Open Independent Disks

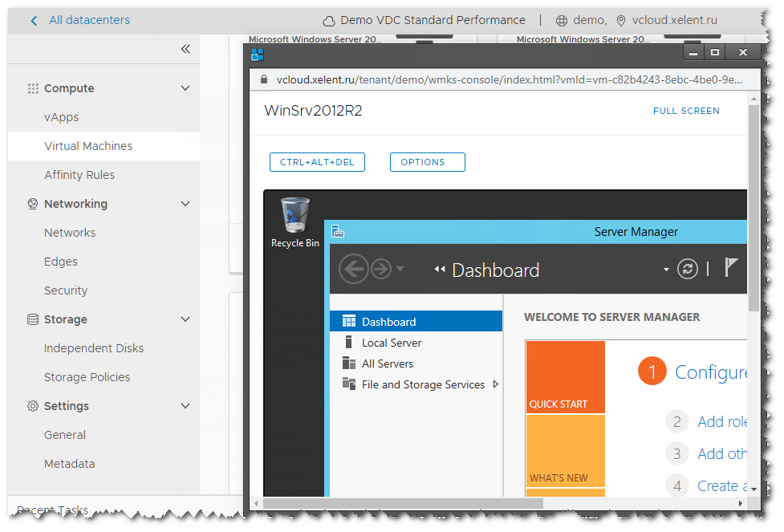click(x=94, y=348)
